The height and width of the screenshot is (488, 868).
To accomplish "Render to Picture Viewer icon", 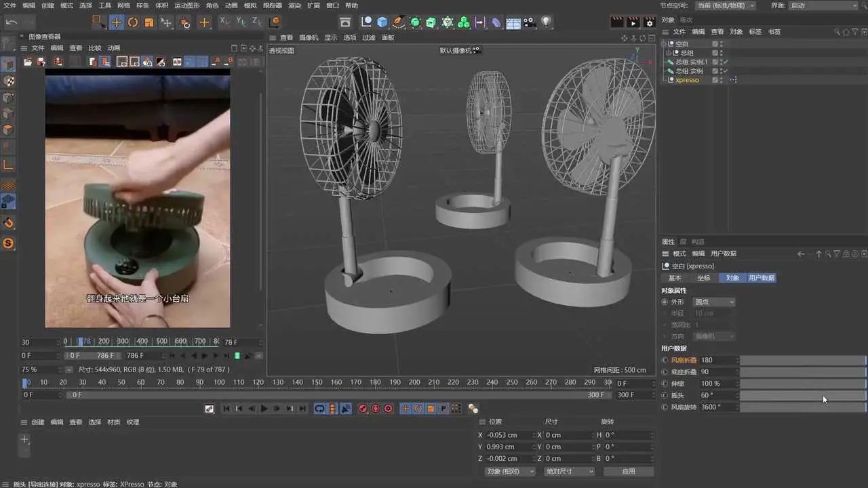I will [x=633, y=22].
